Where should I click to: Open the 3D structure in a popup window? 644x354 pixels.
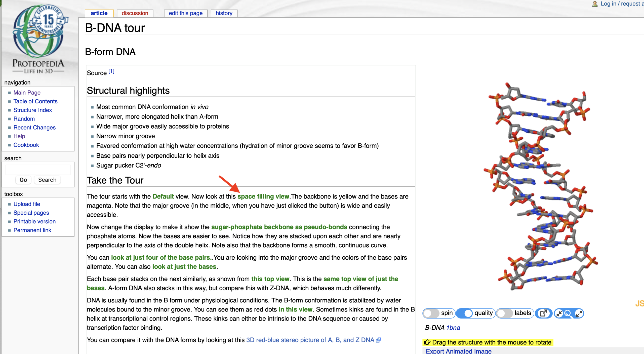coord(543,313)
